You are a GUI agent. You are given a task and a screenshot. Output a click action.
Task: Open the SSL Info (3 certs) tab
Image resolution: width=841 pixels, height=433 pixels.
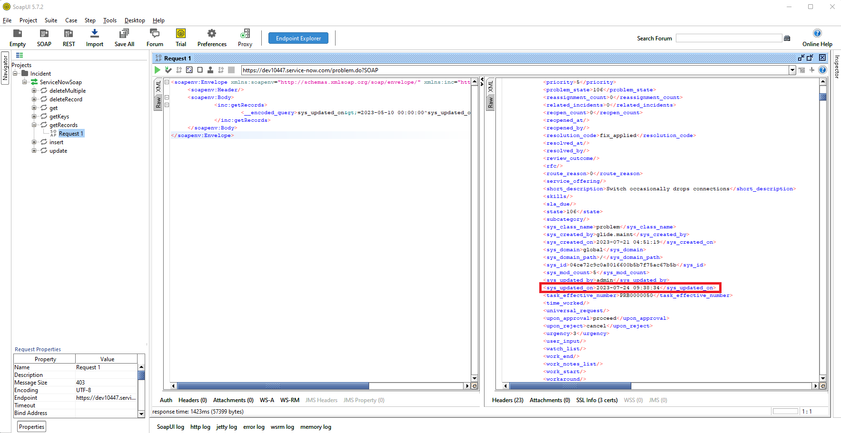coord(596,400)
